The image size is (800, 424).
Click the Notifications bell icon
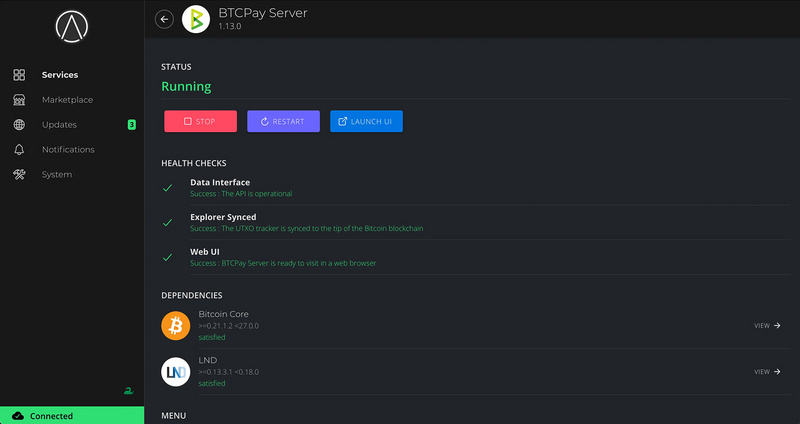click(x=19, y=150)
